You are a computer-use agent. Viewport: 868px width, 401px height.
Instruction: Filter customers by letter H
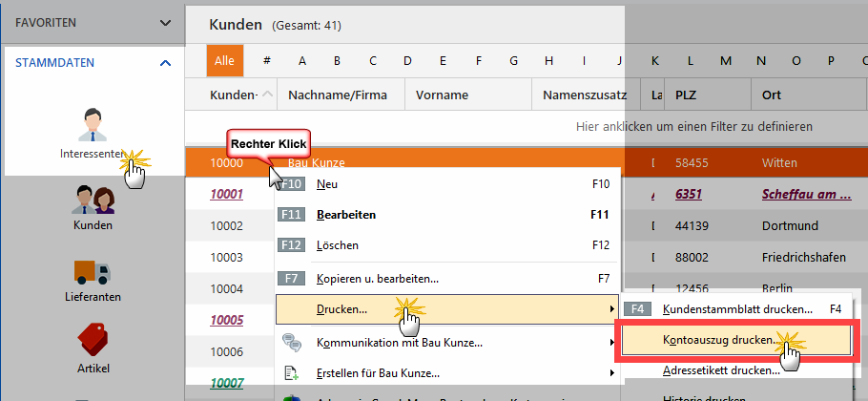click(x=548, y=61)
